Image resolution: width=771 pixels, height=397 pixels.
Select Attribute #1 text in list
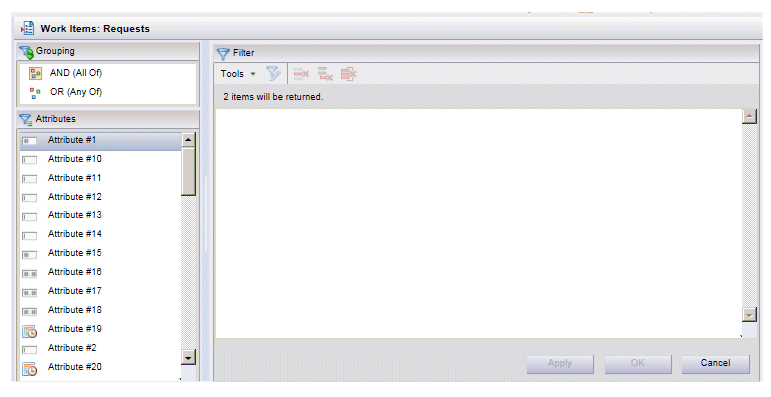(x=72, y=140)
